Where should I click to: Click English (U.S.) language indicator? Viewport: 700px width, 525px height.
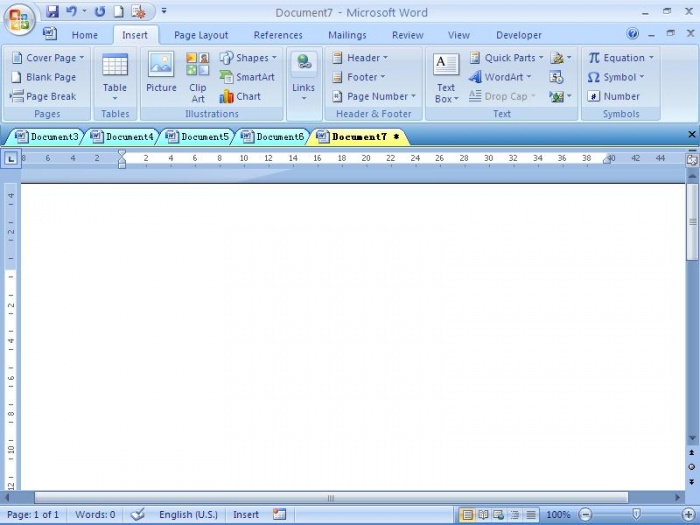(188, 515)
